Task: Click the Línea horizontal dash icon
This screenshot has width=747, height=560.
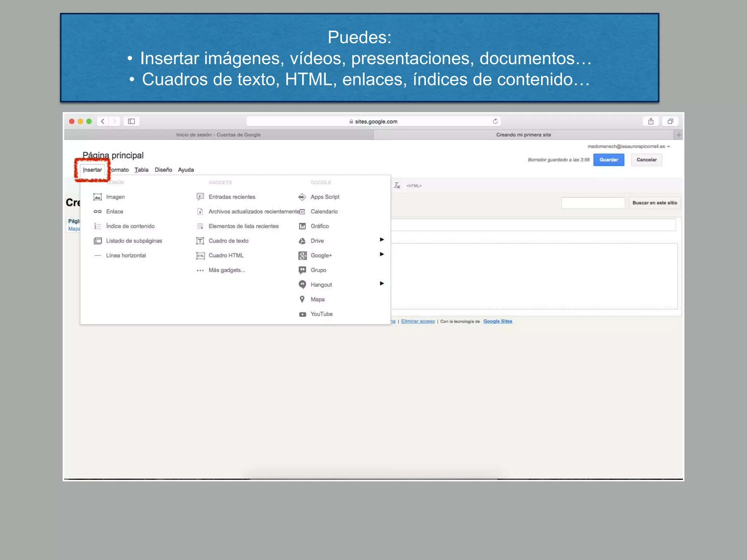Action: (97, 256)
